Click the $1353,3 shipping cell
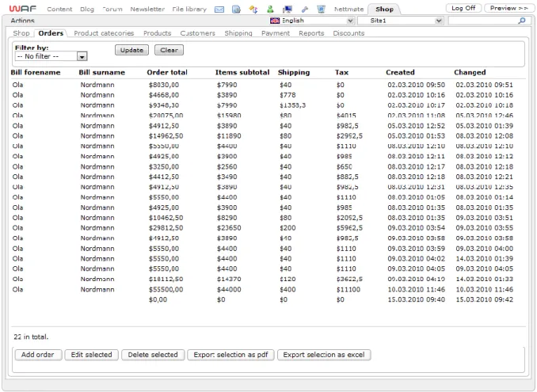This screenshot has height=392, width=537. (292, 105)
